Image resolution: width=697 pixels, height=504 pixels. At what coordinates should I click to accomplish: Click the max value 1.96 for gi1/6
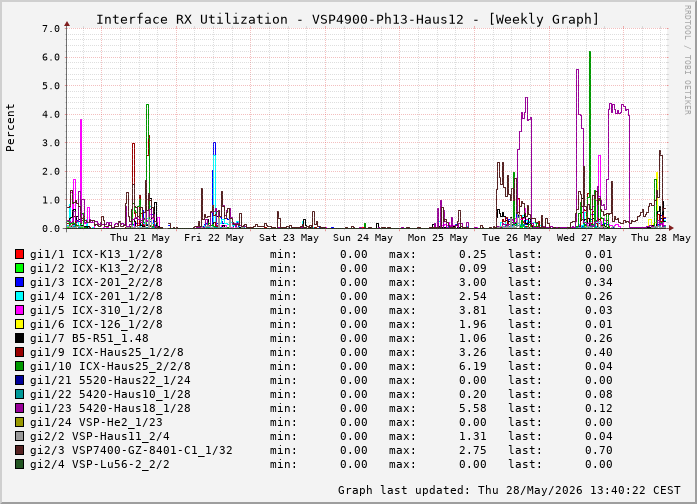click(x=473, y=324)
